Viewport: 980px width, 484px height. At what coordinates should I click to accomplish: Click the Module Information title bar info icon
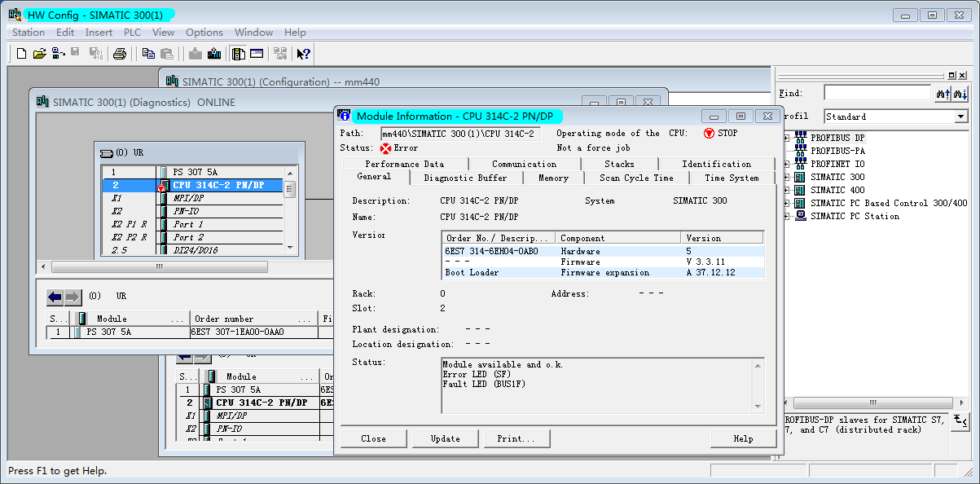345,116
